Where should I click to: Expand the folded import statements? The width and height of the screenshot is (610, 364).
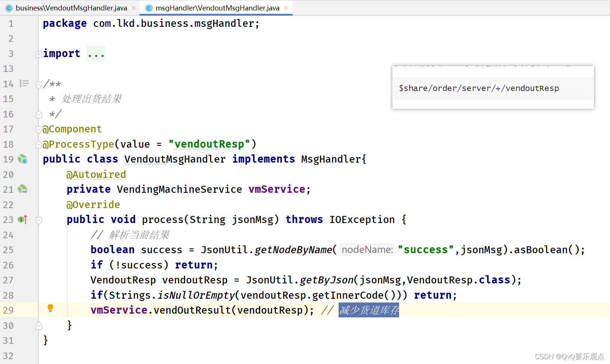click(x=38, y=54)
